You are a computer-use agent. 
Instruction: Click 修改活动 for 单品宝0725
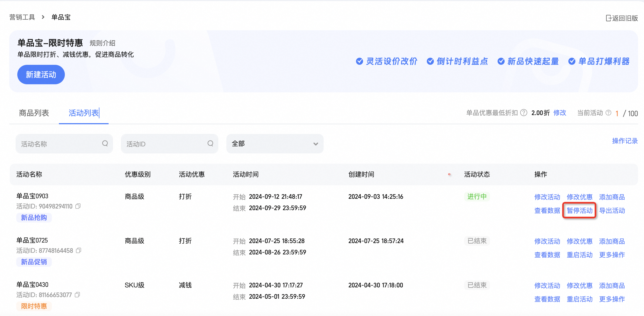pos(547,241)
